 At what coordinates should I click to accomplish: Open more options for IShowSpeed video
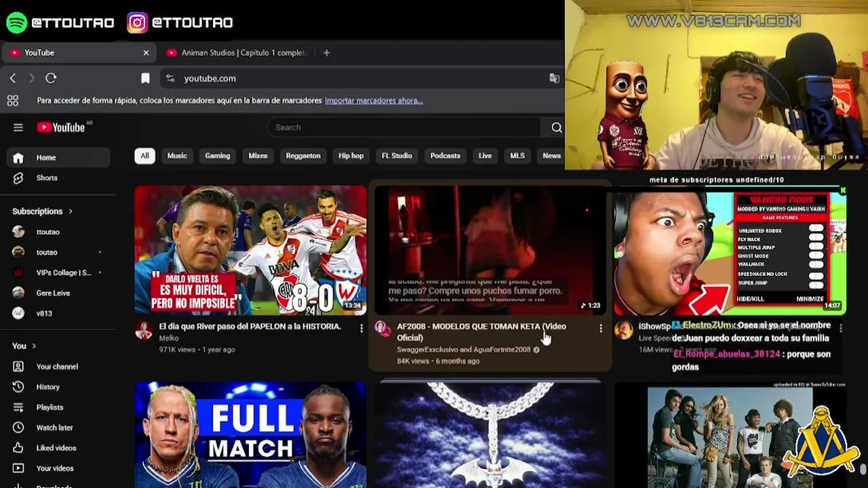point(840,328)
